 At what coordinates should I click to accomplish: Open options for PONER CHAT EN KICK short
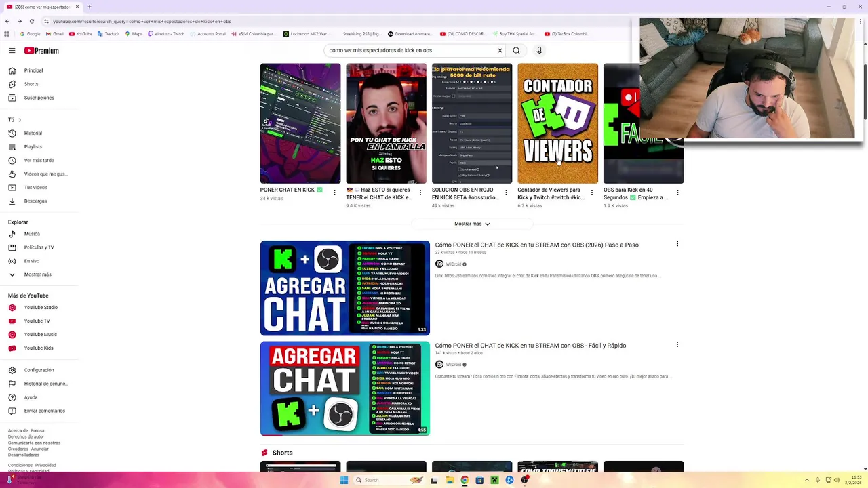pos(334,192)
